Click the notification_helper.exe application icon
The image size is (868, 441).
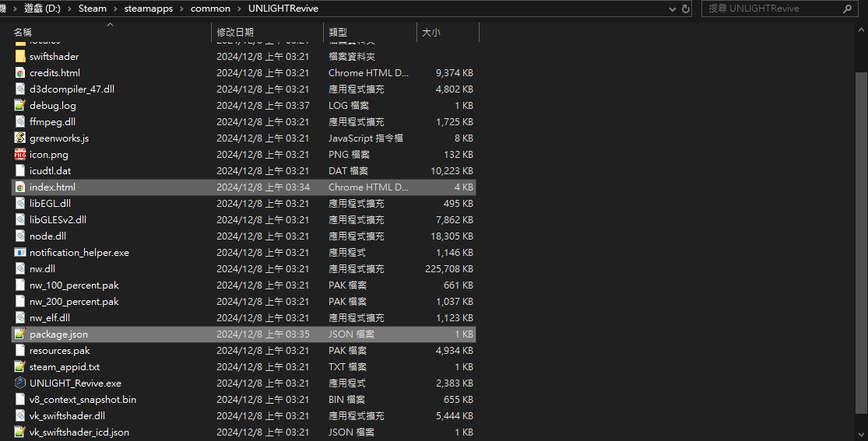pos(20,252)
